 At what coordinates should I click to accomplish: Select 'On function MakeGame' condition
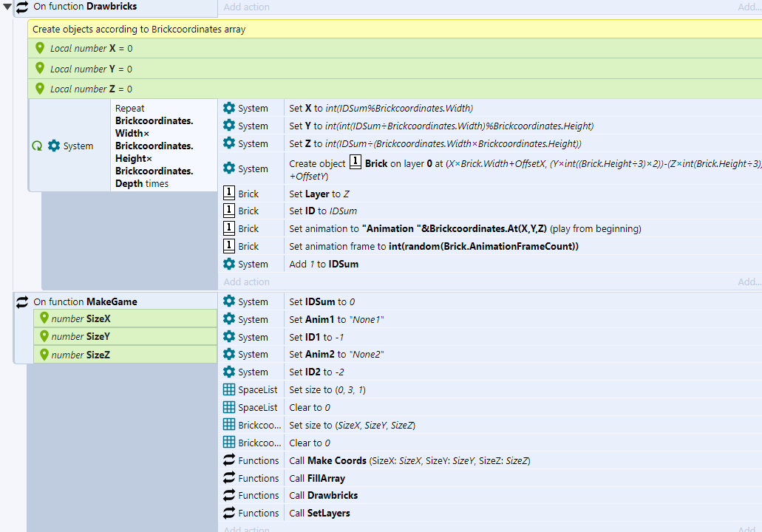point(85,301)
